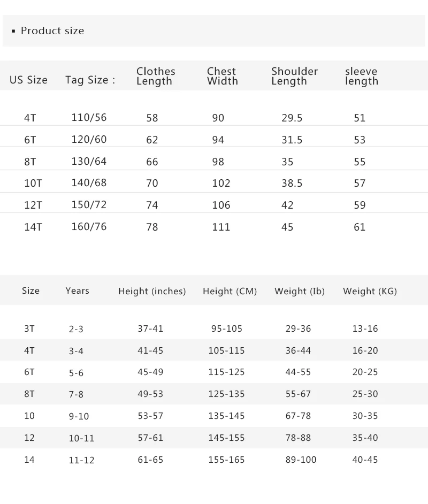Select the Height (CM) column header
428x504 pixels.
coord(230,291)
